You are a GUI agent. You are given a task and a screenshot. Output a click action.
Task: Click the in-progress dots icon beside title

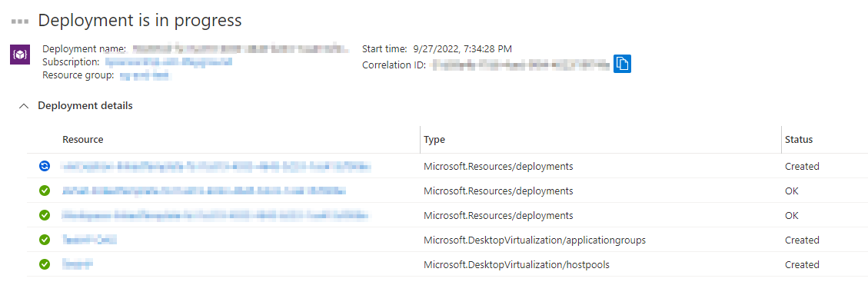[20, 21]
